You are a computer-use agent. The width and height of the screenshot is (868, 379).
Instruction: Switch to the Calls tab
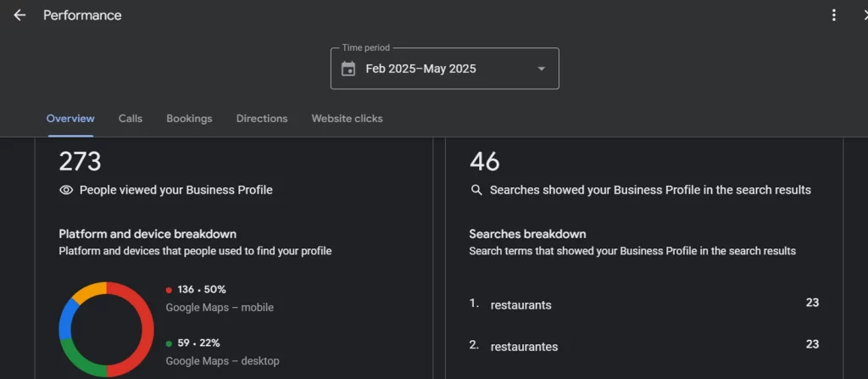tap(131, 119)
